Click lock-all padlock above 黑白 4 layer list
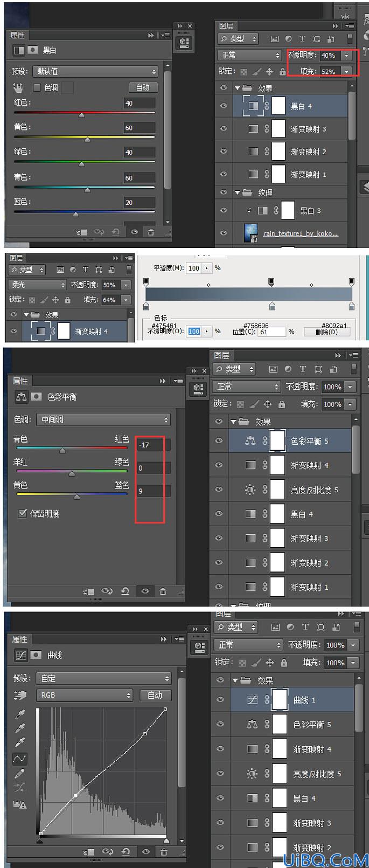The width and height of the screenshot is (369, 868). [282, 71]
